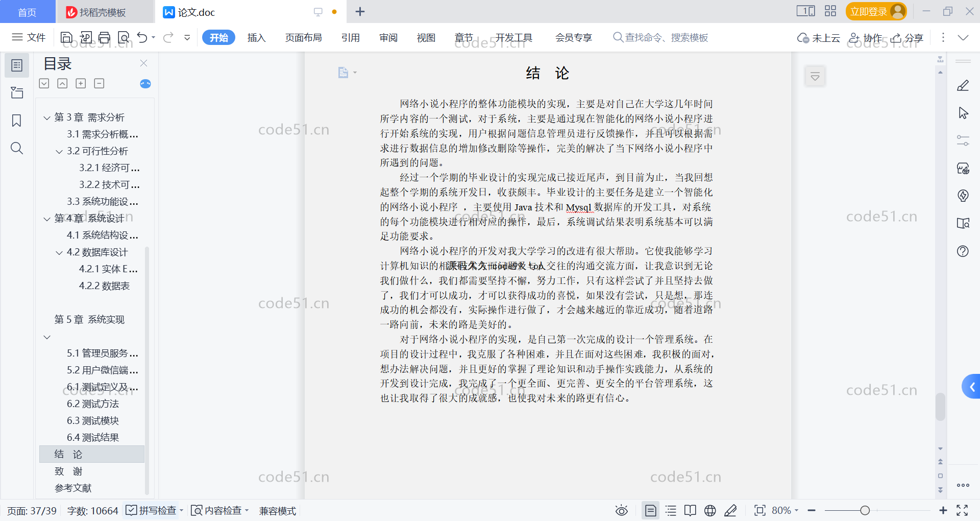Open the outline panel icon in left sidebar
The width and height of the screenshot is (980, 521).
coord(17,65)
